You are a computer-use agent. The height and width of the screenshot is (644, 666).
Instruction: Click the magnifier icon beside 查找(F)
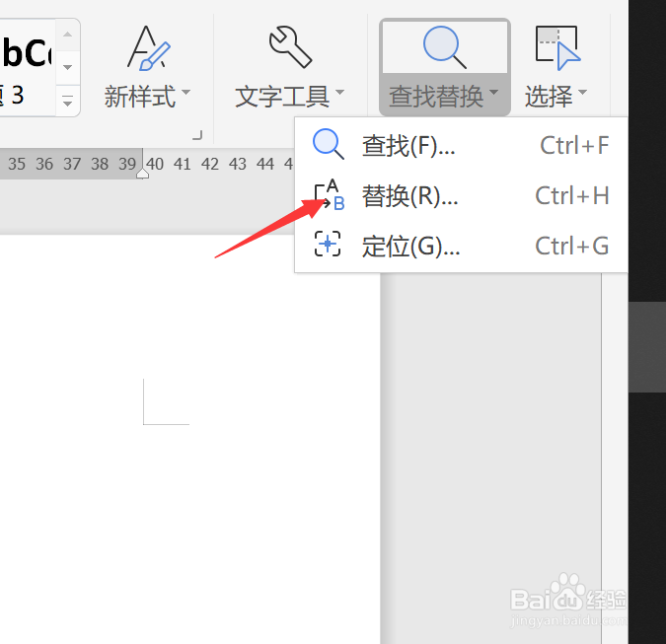328,144
